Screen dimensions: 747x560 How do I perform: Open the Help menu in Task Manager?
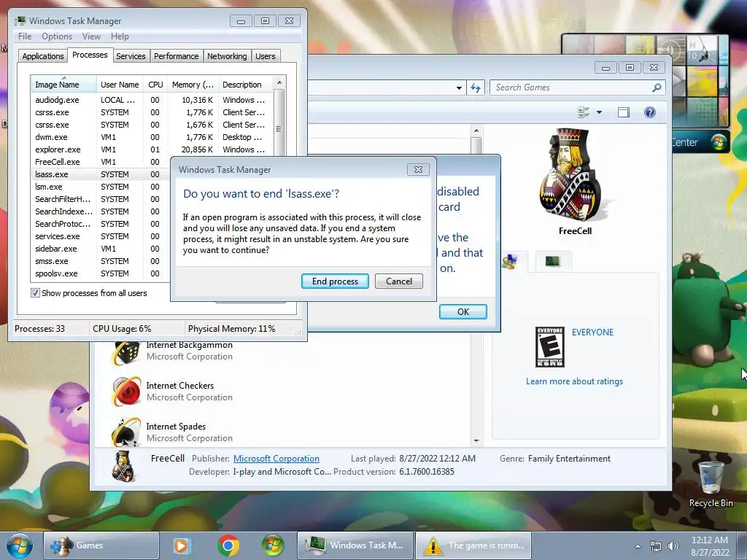(x=120, y=36)
